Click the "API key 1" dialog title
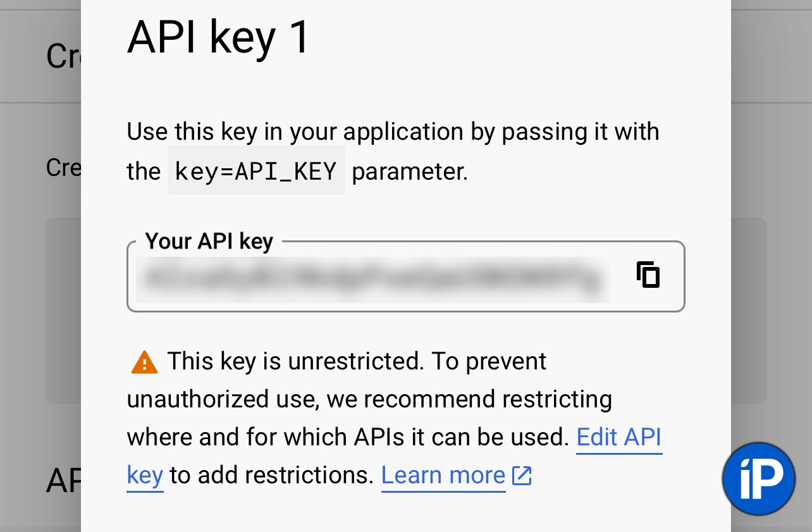 click(x=219, y=37)
